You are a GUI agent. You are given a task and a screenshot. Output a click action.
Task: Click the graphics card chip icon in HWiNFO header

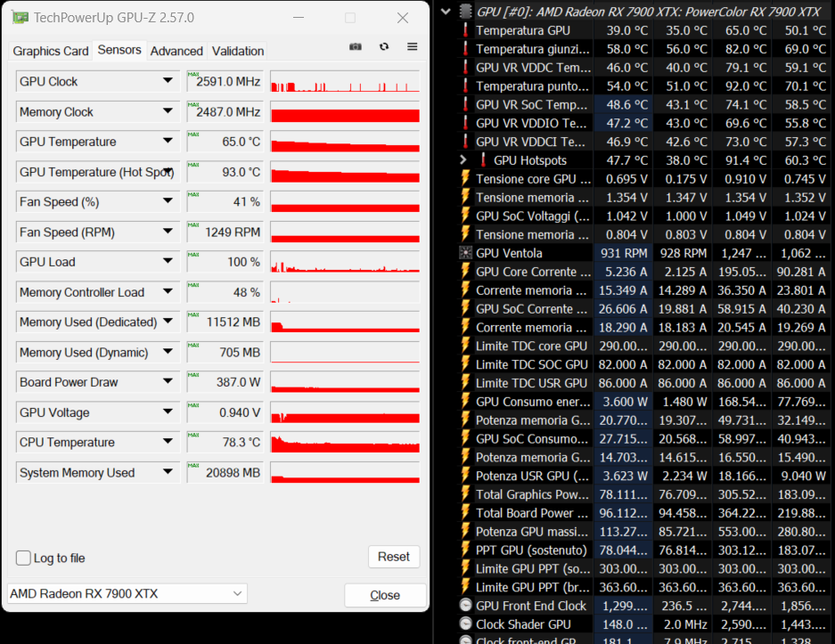pyautogui.click(x=465, y=12)
